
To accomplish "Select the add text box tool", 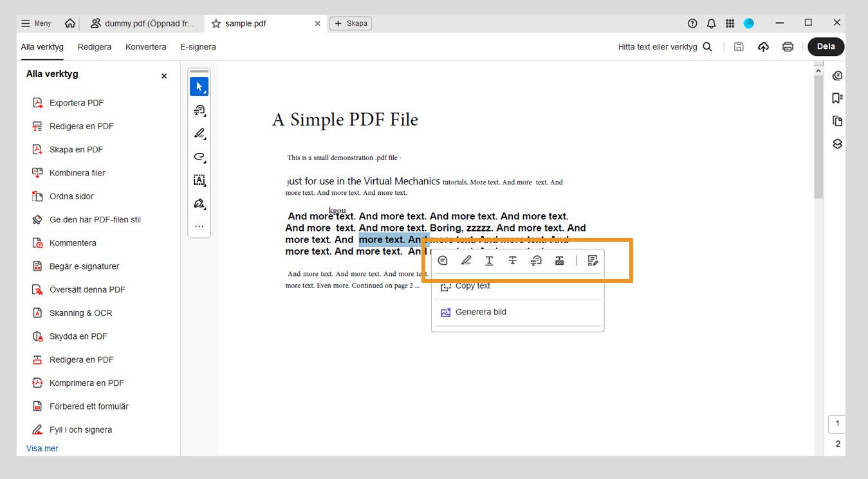I will [199, 180].
